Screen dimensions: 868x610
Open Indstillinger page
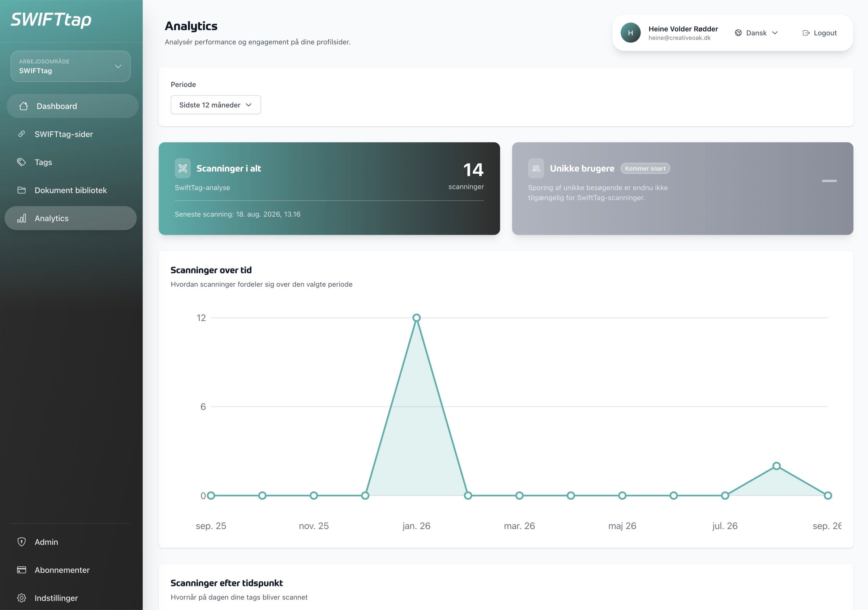click(x=71, y=598)
